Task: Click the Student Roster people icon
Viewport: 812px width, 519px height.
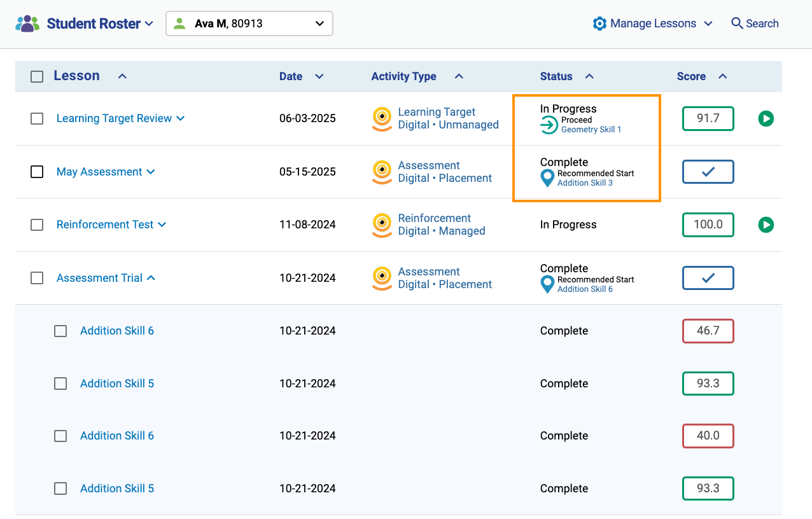Action: (x=27, y=24)
